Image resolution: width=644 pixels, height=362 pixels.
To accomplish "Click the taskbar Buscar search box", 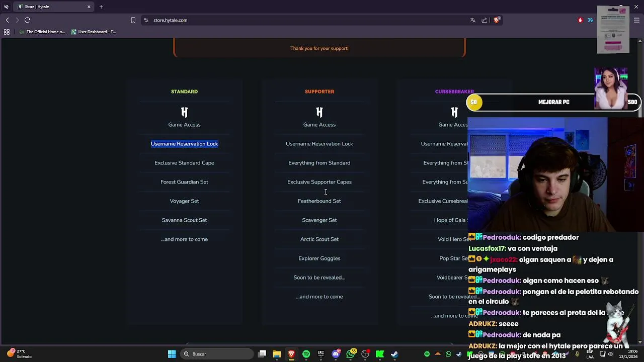I will 217,354.
